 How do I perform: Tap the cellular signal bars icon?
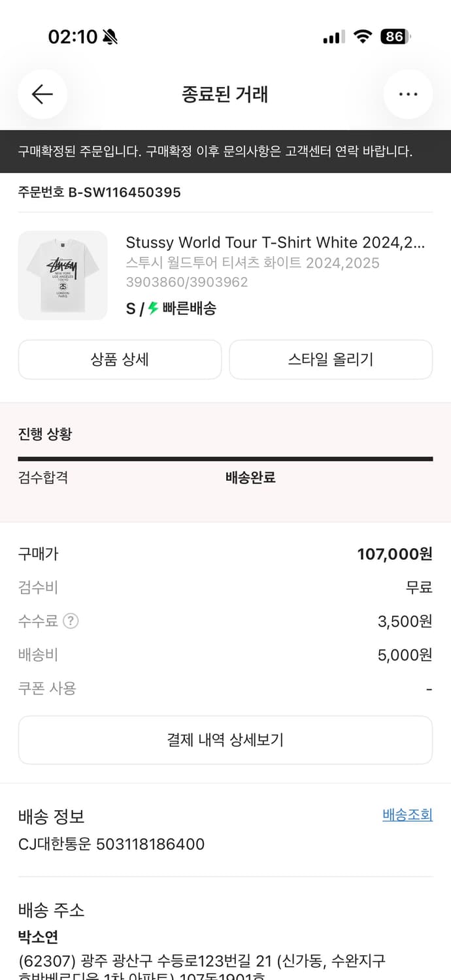pyautogui.click(x=332, y=37)
